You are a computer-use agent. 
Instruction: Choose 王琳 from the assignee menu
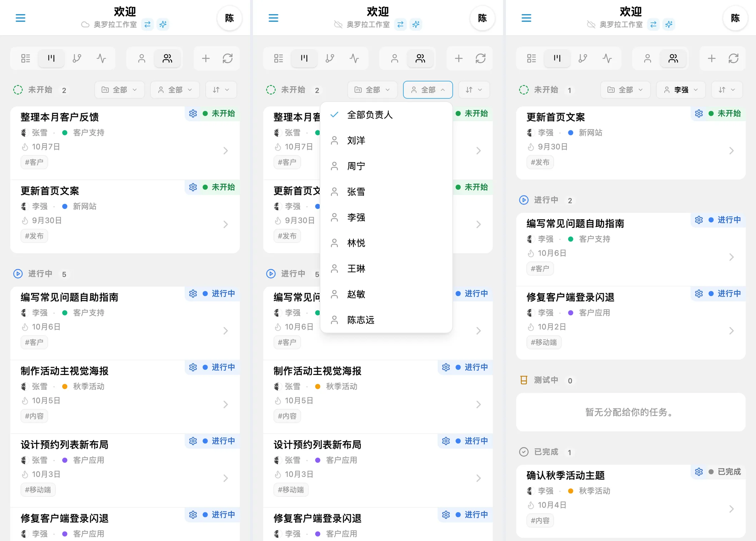[x=386, y=269]
